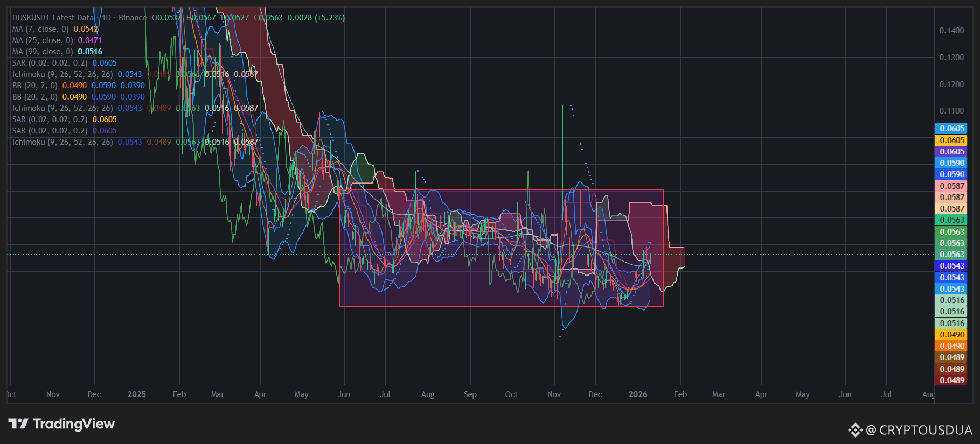Click the 1D interval label in title

(106, 18)
